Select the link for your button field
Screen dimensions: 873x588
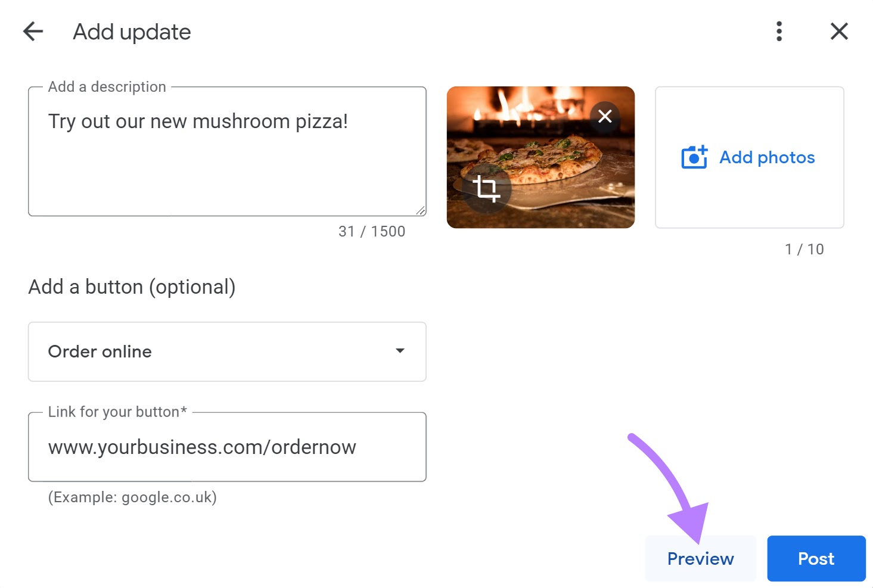pos(226,447)
